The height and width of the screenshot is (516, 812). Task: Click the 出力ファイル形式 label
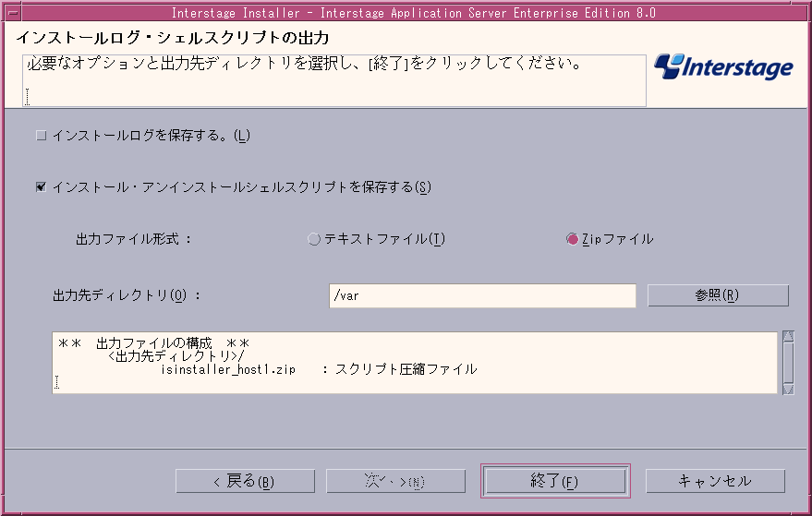pos(134,239)
